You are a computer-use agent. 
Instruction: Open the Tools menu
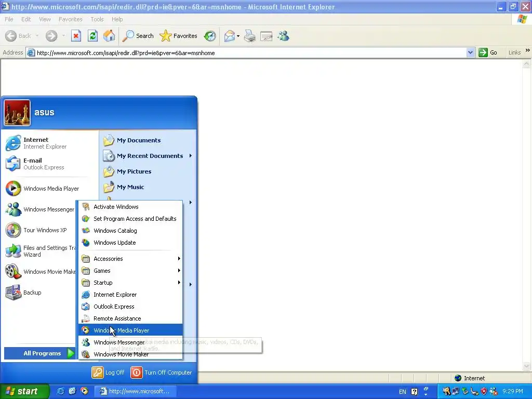point(97,19)
